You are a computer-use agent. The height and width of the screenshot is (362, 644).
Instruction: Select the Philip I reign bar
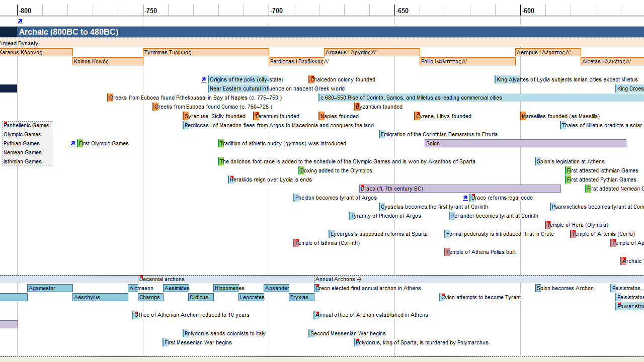467,62
